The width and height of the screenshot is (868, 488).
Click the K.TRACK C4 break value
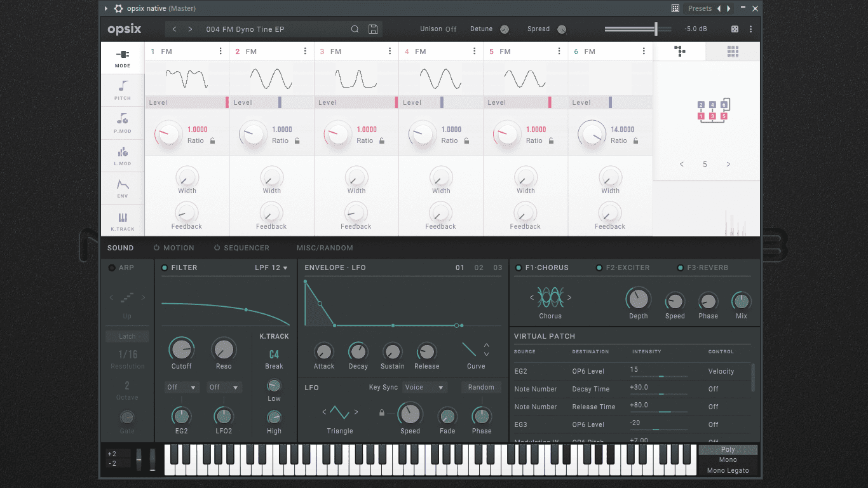(x=274, y=355)
